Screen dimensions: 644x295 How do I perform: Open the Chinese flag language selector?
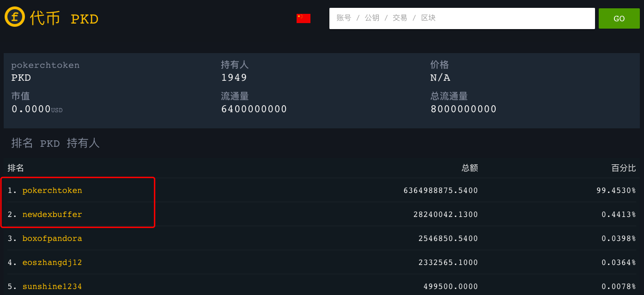[304, 18]
